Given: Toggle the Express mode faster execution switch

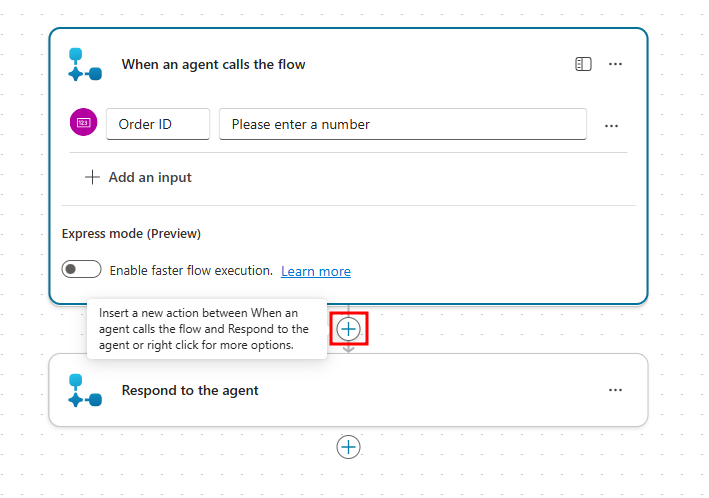Looking at the screenshot, I should coord(81,270).
